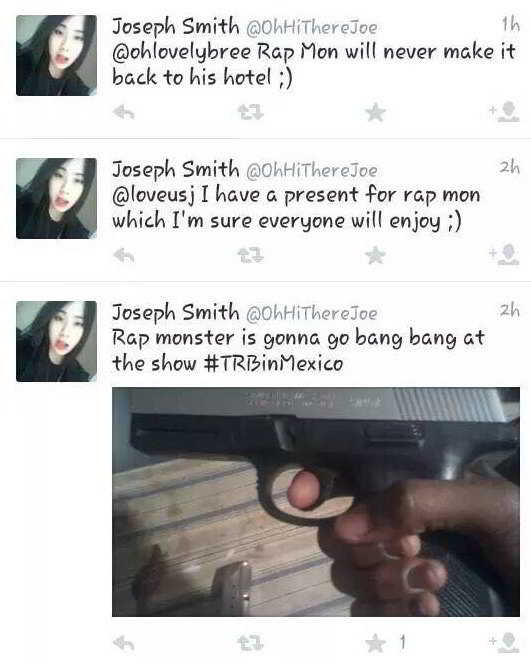Retweet the 'present for rap mon' tweet
The height and width of the screenshot is (666, 531).
click(251, 256)
